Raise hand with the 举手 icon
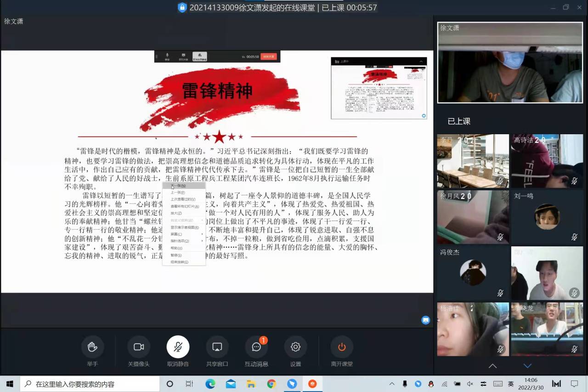588x392 pixels. coord(92,347)
